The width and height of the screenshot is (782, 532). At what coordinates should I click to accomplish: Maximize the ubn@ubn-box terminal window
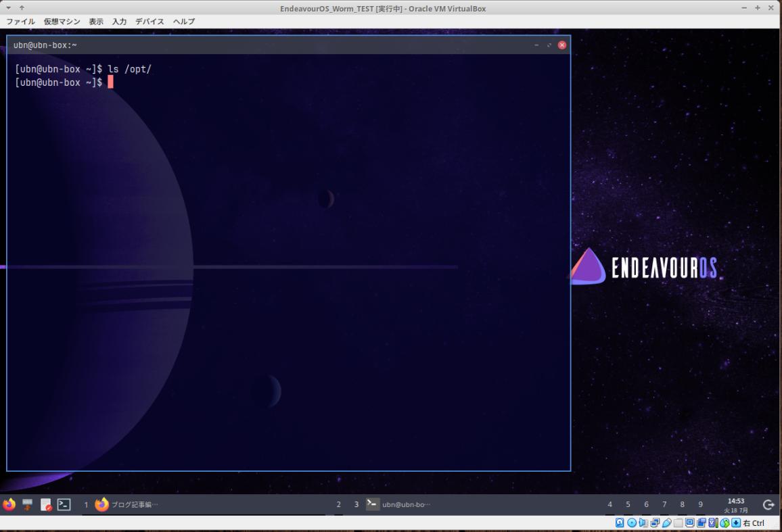tap(549, 45)
